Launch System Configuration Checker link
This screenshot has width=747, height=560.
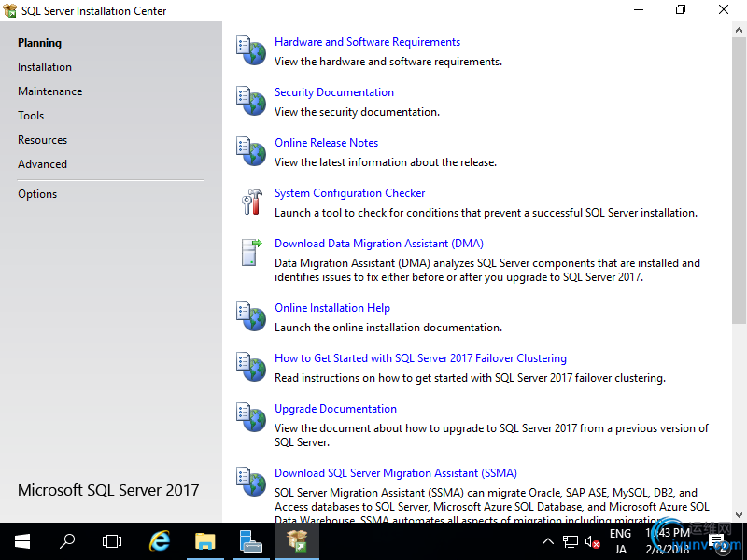pos(349,193)
